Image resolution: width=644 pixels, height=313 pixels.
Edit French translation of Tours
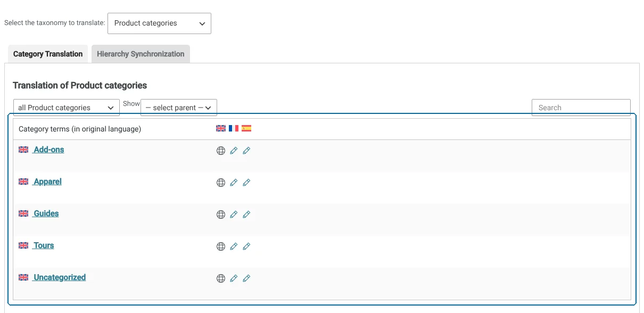[x=234, y=246]
